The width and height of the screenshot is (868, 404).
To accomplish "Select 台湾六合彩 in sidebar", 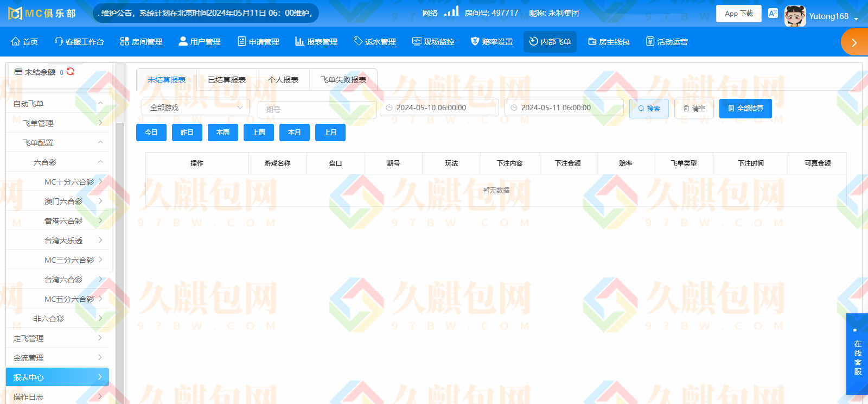I will pyautogui.click(x=58, y=280).
